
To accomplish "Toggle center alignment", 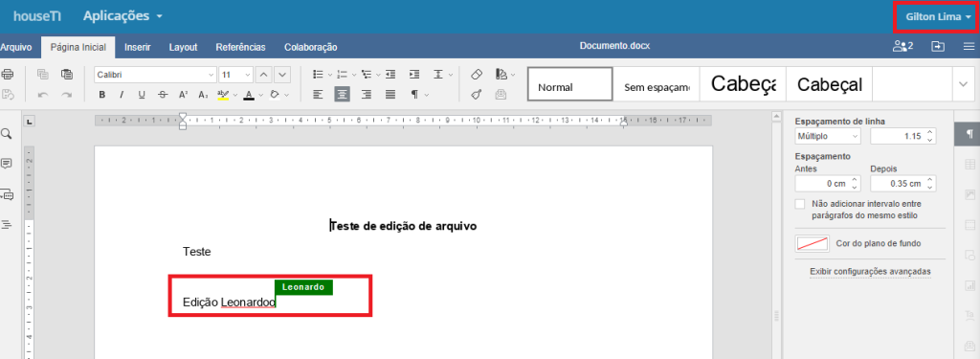I will [x=342, y=95].
